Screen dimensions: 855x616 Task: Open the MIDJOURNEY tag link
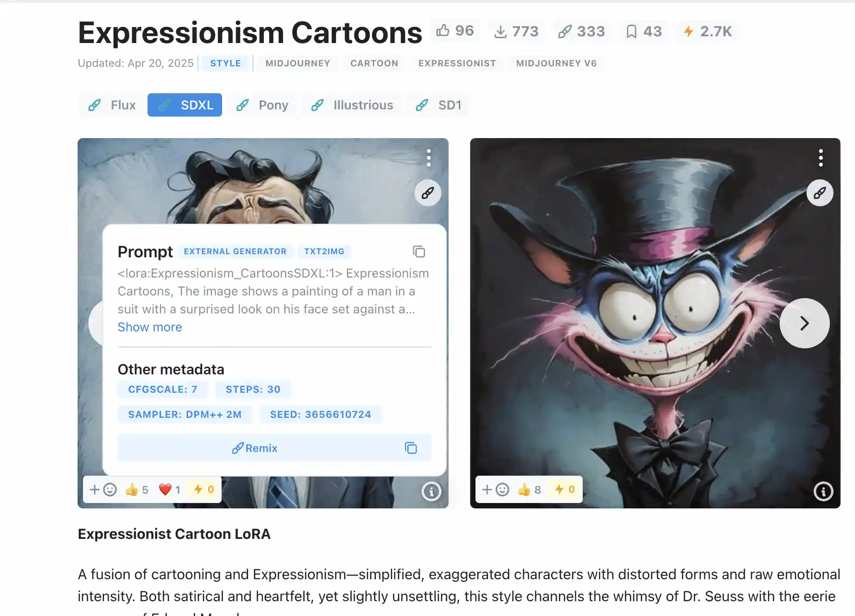coord(298,63)
